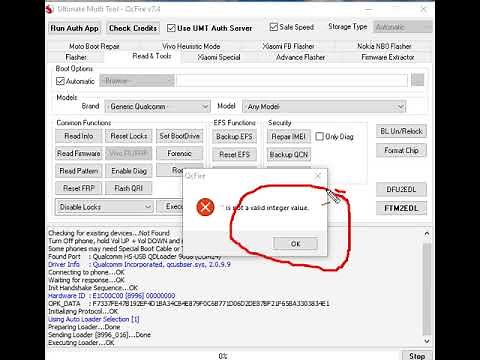Click the OPK_DATA log line

pyautogui.click(x=189, y=304)
